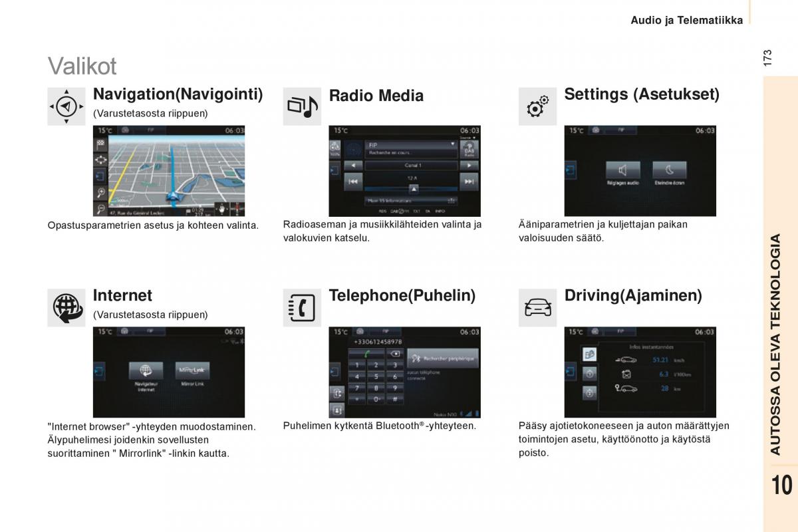Image resolution: width=798 pixels, height=532 pixels.
Task: Tap Navigateur Internet button
Action: [146, 371]
